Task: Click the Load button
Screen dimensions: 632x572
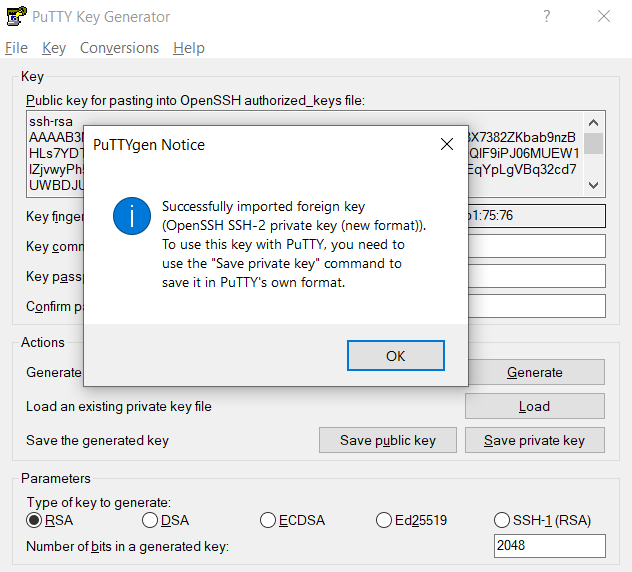Action: click(x=534, y=406)
